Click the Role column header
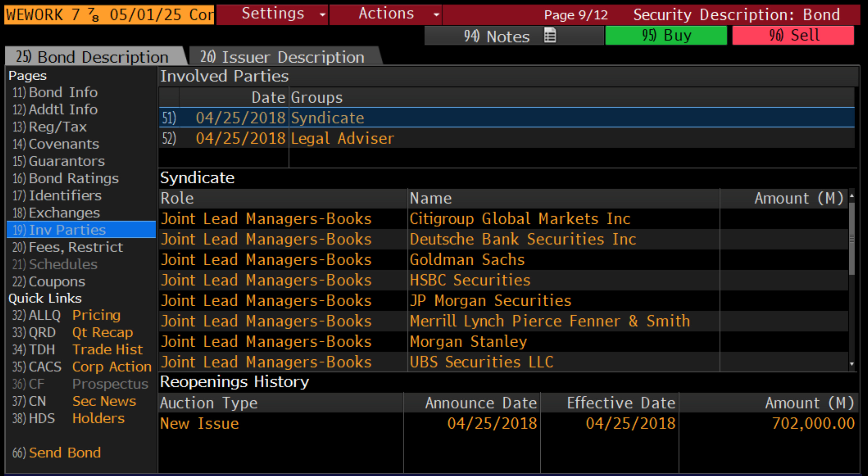This screenshot has width=868, height=476. (283, 198)
